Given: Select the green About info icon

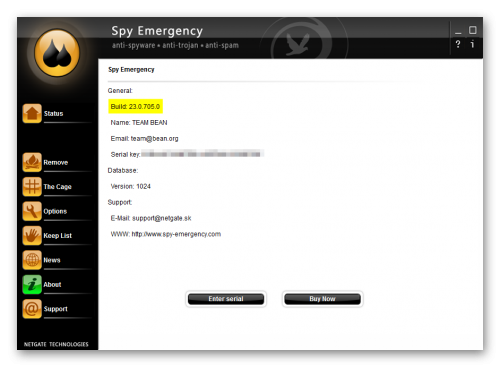Looking at the screenshot, I should point(32,284).
